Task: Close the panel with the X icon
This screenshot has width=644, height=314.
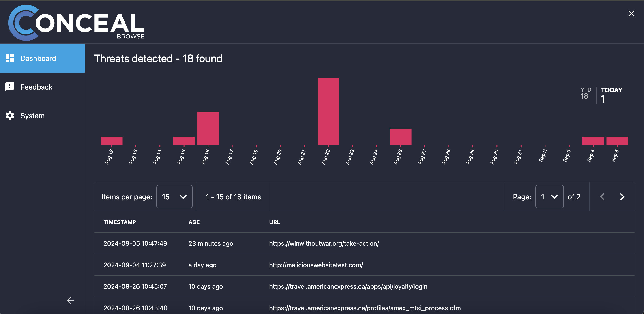Action: coord(631,13)
